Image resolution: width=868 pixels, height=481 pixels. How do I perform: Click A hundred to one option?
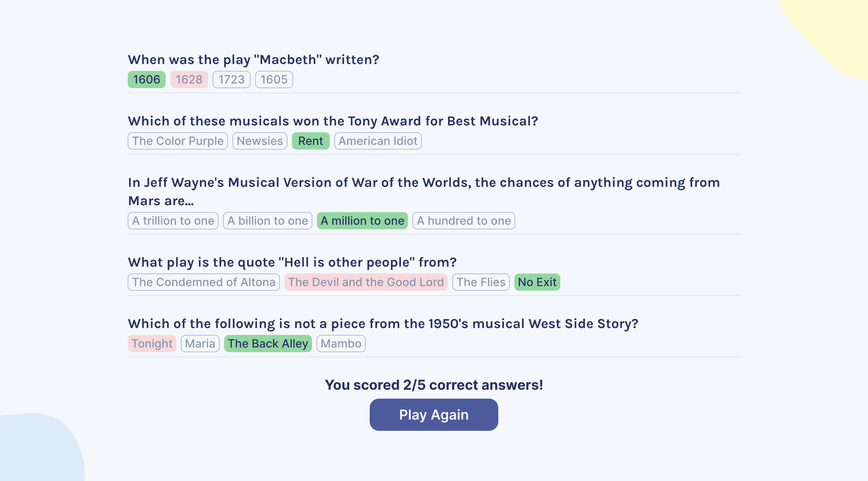pyautogui.click(x=464, y=221)
